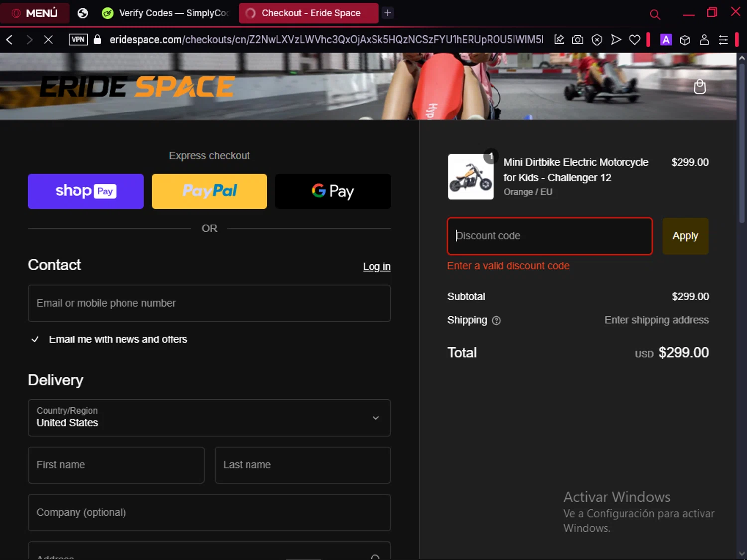Click the Subtotal $299.00 value
Viewport: 747px width, 560px height.
click(690, 297)
